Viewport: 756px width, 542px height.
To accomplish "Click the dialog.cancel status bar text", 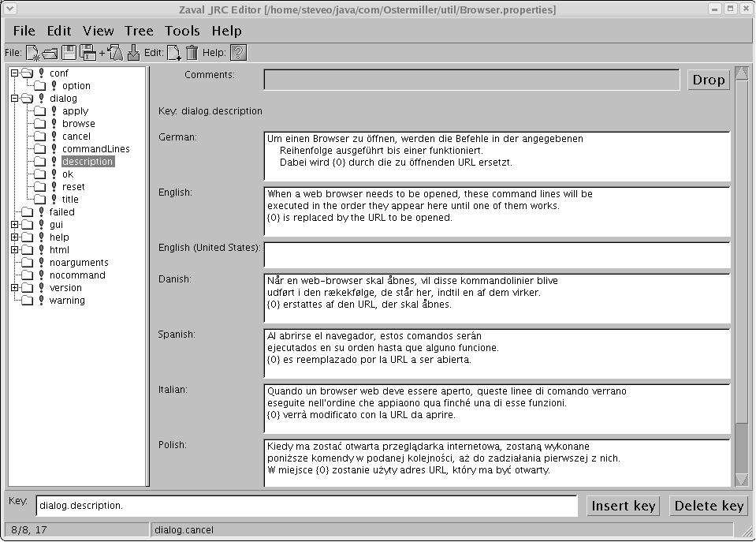I will click(184, 530).
